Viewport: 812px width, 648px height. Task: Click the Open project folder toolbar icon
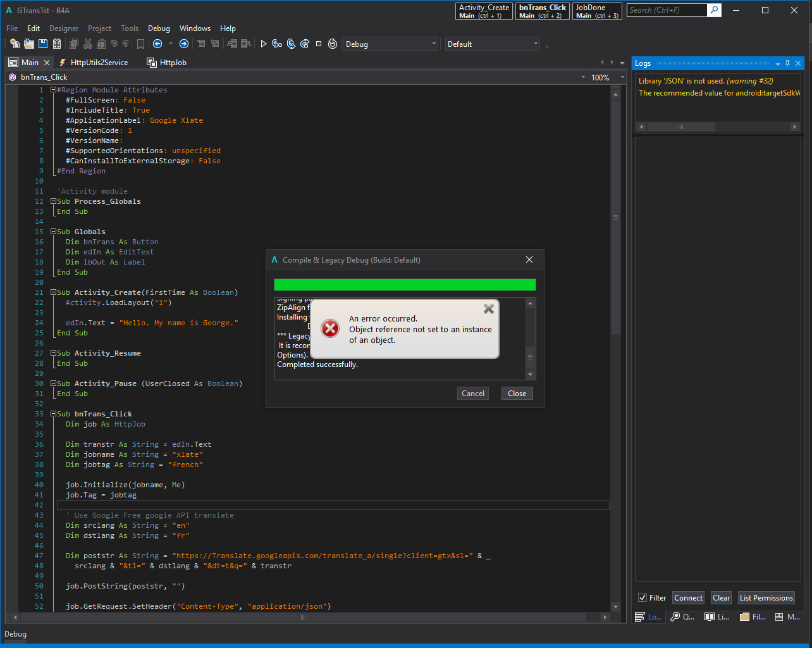pyautogui.click(x=28, y=44)
